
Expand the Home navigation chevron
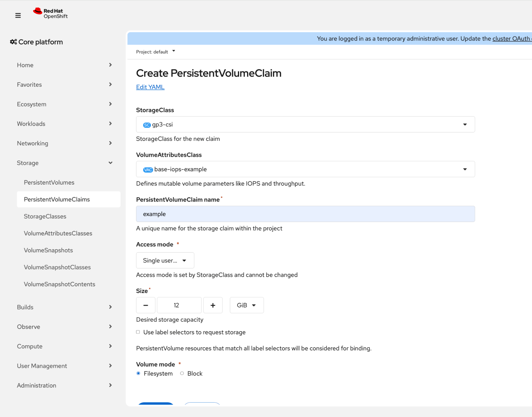pyautogui.click(x=110, y=65)
